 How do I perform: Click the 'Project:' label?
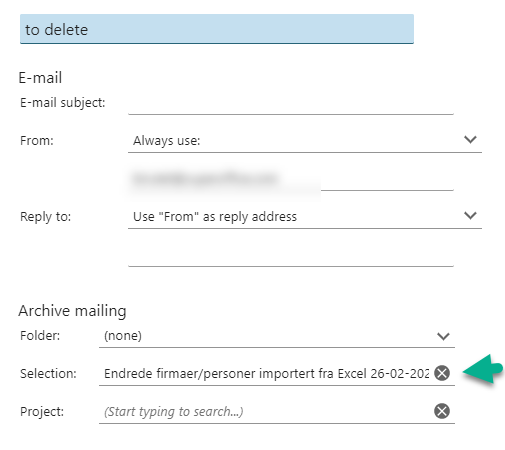[x=42, y=411]
